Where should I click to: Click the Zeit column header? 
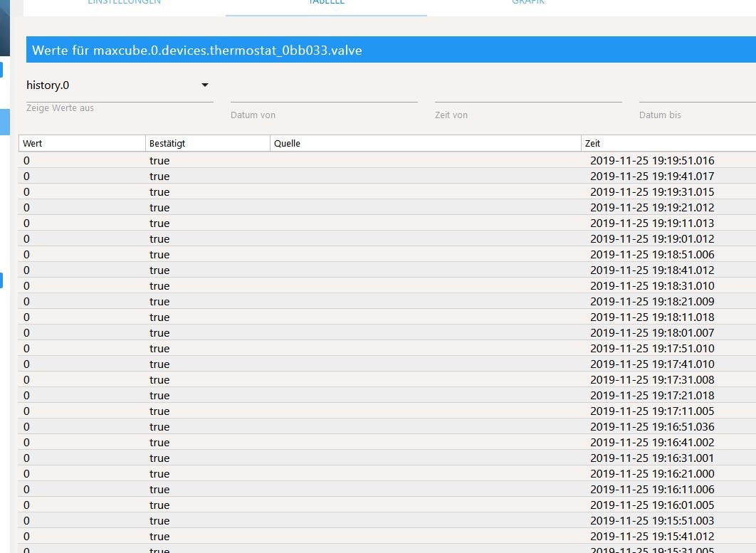click(668, 143)
